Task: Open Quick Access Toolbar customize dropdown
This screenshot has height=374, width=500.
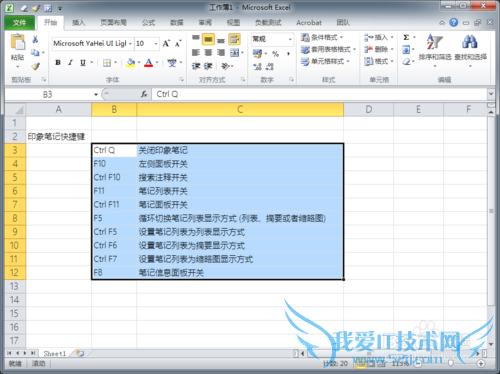Action: click(60, 8)
